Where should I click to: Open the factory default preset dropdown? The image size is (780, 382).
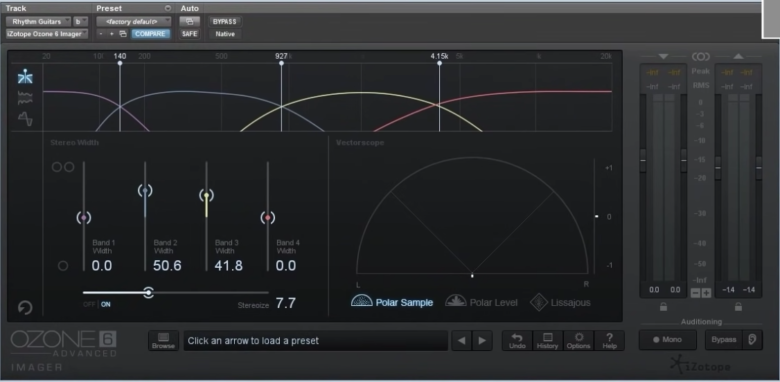point(133,21)
